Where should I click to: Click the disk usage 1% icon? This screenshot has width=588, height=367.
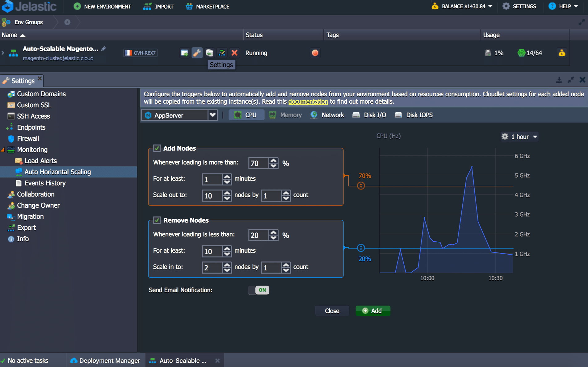pyautogui.click(x=488, y=53)
